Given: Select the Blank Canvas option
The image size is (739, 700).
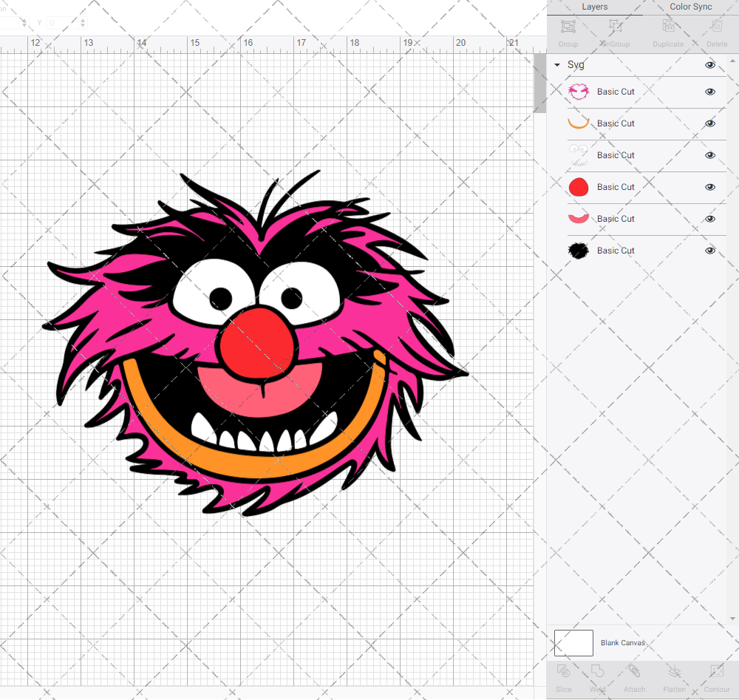Looking at the screenshot, I should pyautogui.click(x=623, y=642).
